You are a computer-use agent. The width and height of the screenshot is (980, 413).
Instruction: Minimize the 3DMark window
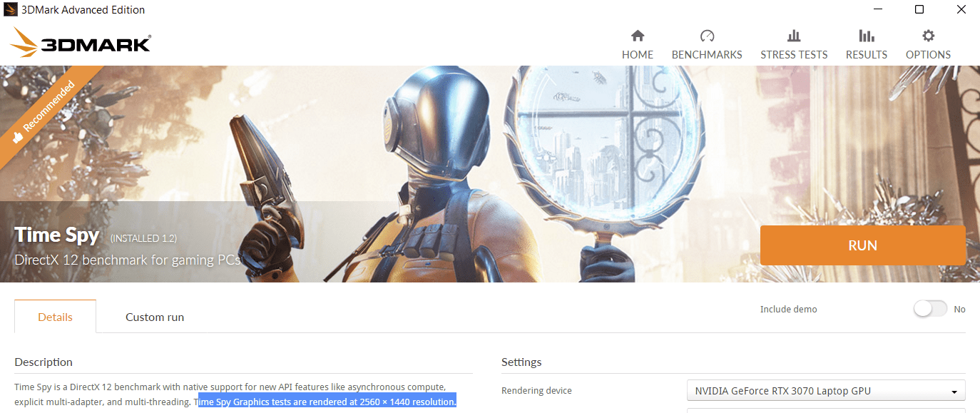pos(877,10)
